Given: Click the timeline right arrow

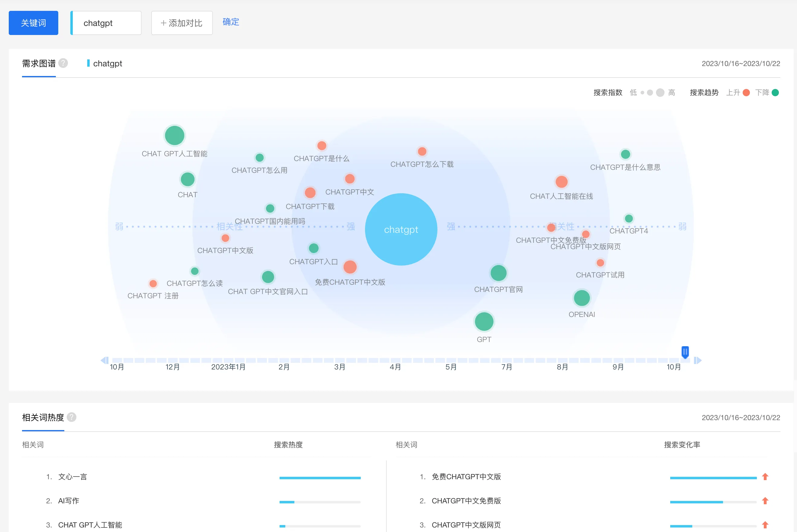Looking at the screenshot, I should (698, 360).
